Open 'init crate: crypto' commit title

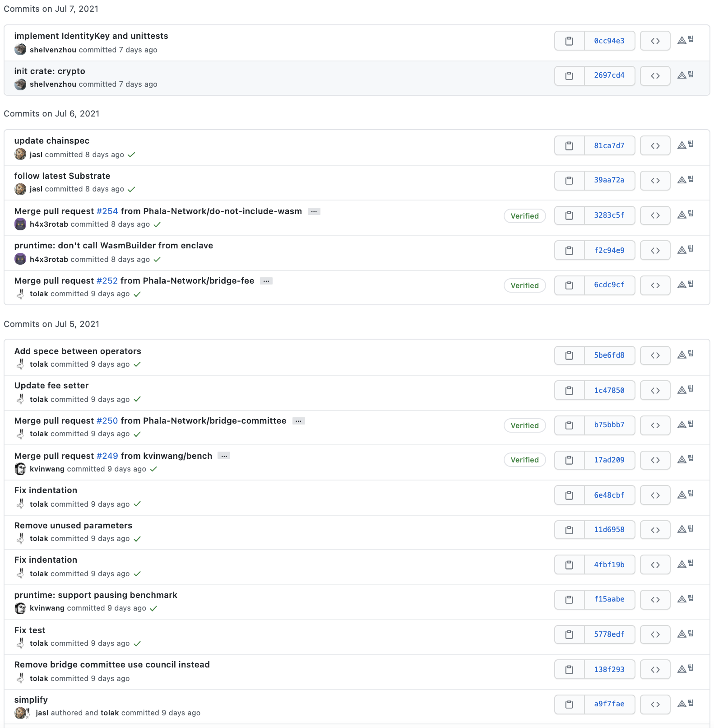coord(50,71)
